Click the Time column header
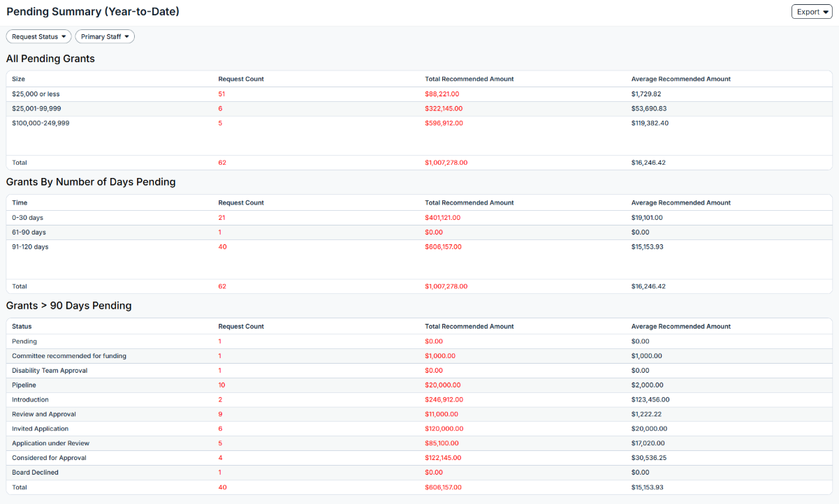Screen dimensions: 839x504 pyautogui.click(x=19, y=202)
